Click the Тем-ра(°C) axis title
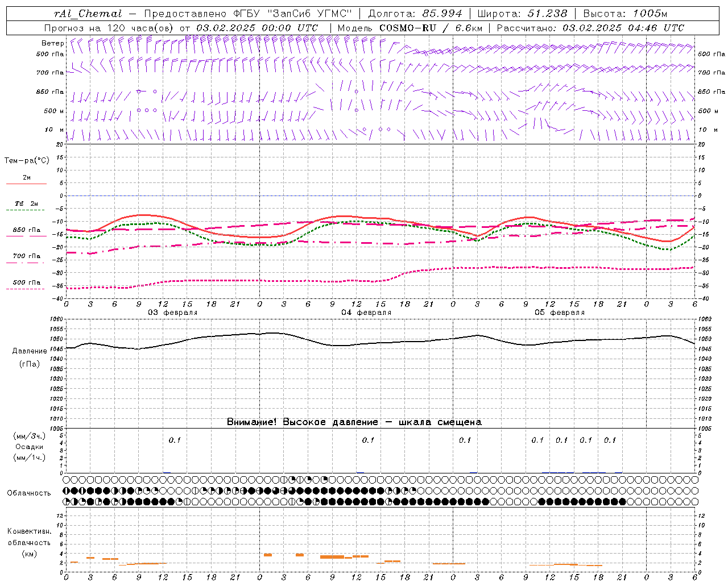The image size is (728, 582). pos(27,160)
